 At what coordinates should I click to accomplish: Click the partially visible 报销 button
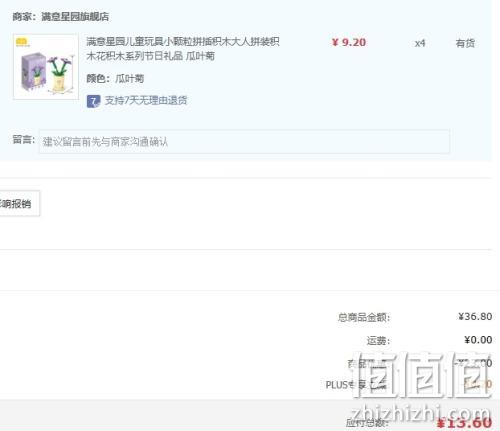[19, 203]
